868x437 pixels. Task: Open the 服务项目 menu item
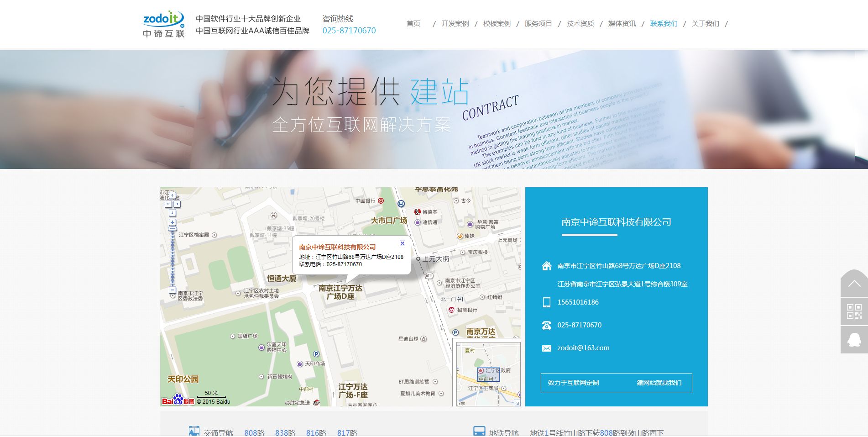[x=539, y=24]
